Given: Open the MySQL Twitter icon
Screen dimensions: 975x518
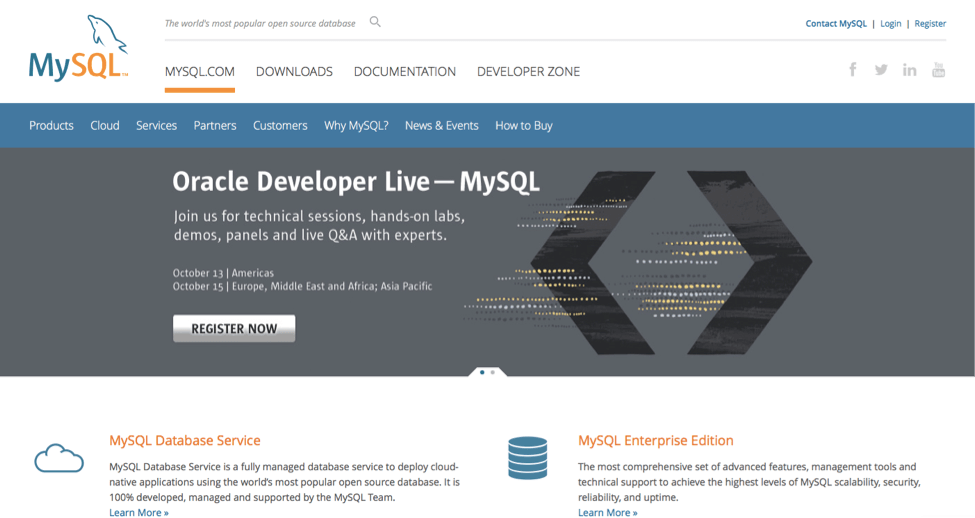Looking at the screenshot, I should pos(881,70).
